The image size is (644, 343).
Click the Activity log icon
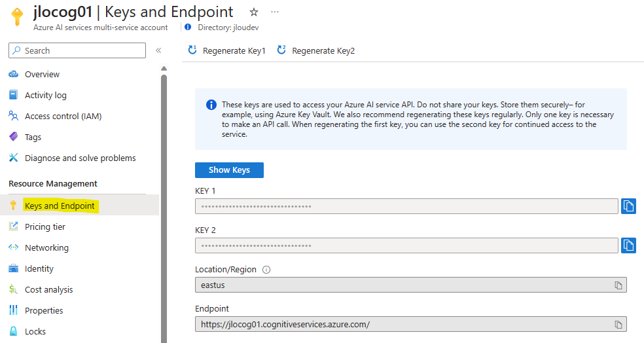tap(14, 95)
